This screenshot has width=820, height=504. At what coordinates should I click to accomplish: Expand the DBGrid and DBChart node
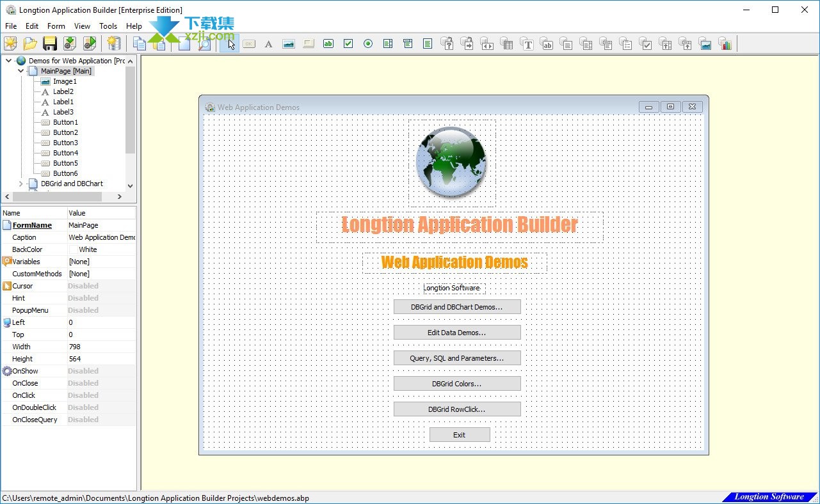21,184
